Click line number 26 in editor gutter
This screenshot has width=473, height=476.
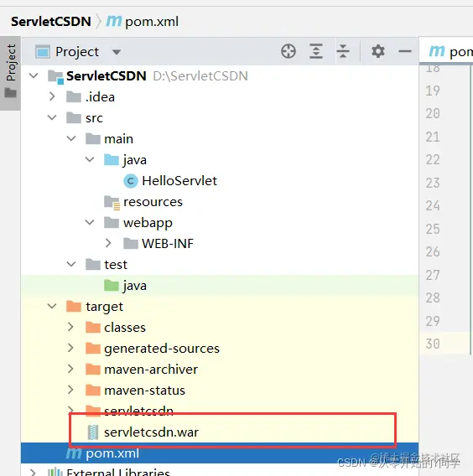433,251
